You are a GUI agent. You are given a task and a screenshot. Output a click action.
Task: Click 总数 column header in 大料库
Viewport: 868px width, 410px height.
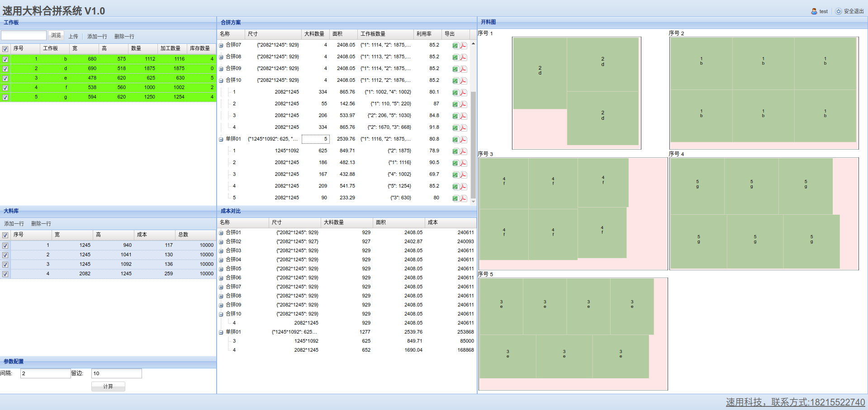[195, 235]
